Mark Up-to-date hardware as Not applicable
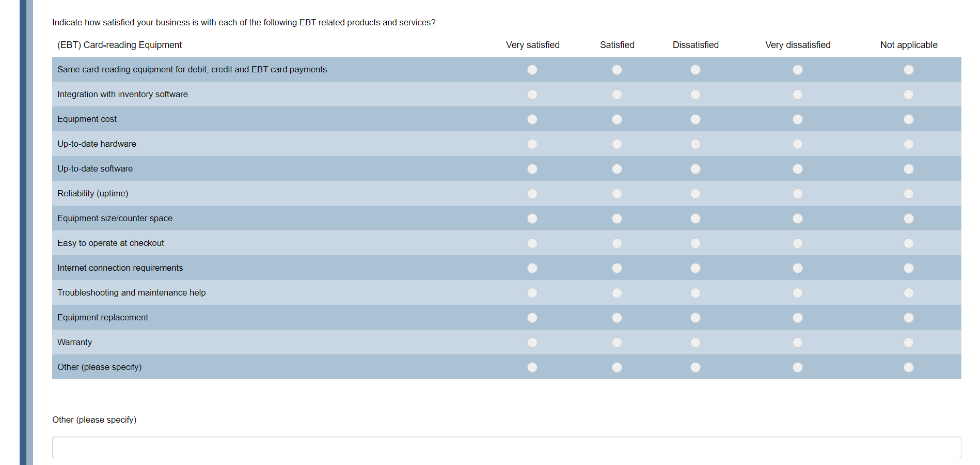The image size is (980, 465). click(909, 144)
